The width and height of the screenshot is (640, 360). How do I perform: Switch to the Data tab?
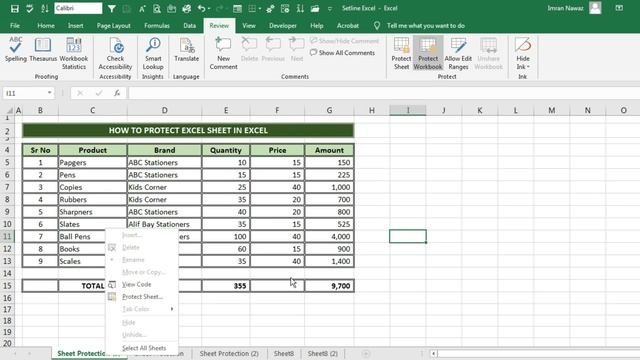(189, 26)
